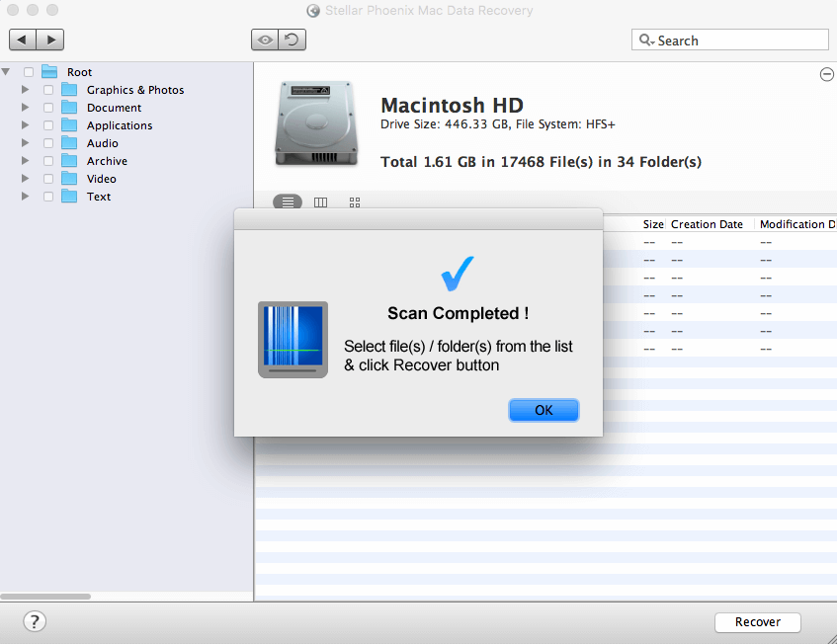Check the Root checkbox
The height and width of the screenshot is (644, 837).
click(29, 72)
